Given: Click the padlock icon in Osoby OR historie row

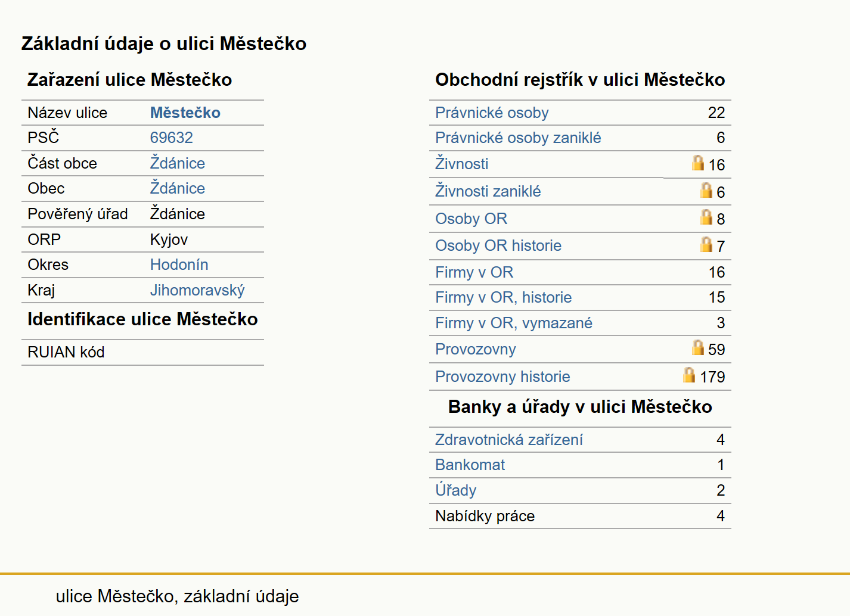Looking at the screenshot, I should click(706, 244).
